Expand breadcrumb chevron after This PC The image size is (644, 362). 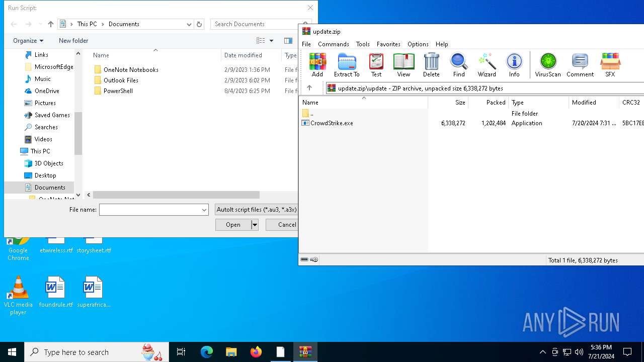tap(103, 24)
